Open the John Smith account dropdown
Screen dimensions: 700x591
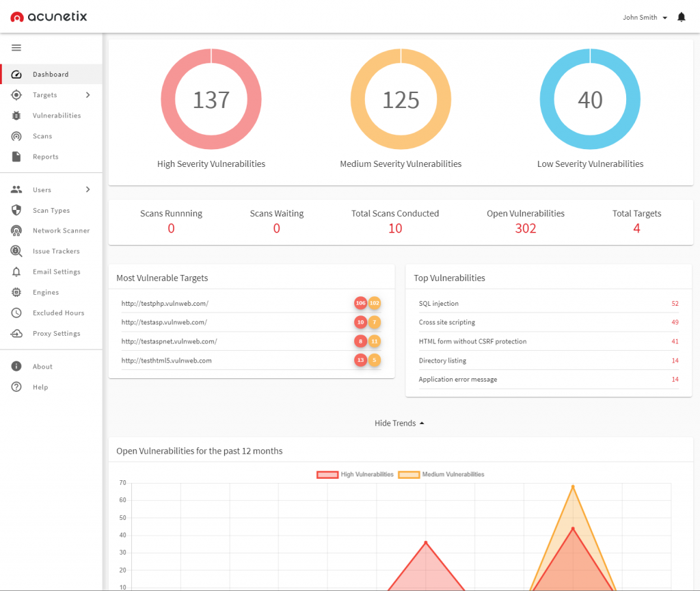[x=640, y=17]
